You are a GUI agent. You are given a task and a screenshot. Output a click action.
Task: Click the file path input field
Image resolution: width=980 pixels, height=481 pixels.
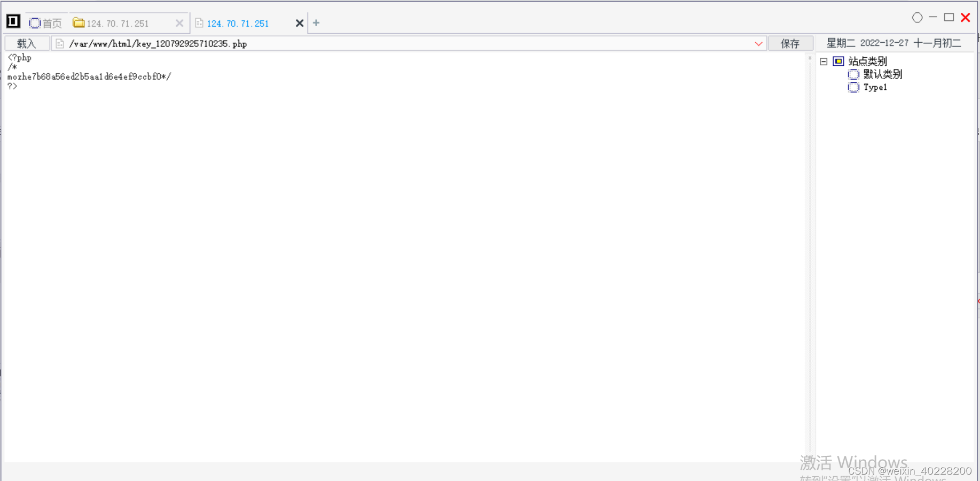coord(409,43)
